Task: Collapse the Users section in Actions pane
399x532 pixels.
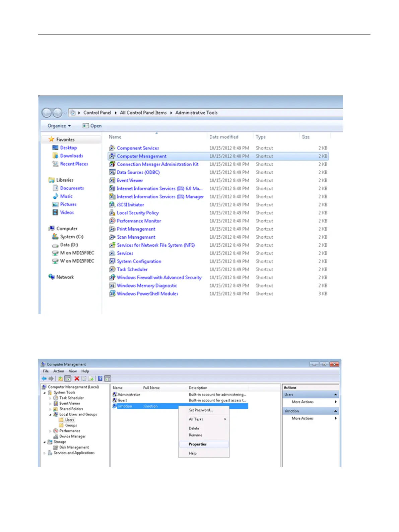Action: click(x=335, y=395)
